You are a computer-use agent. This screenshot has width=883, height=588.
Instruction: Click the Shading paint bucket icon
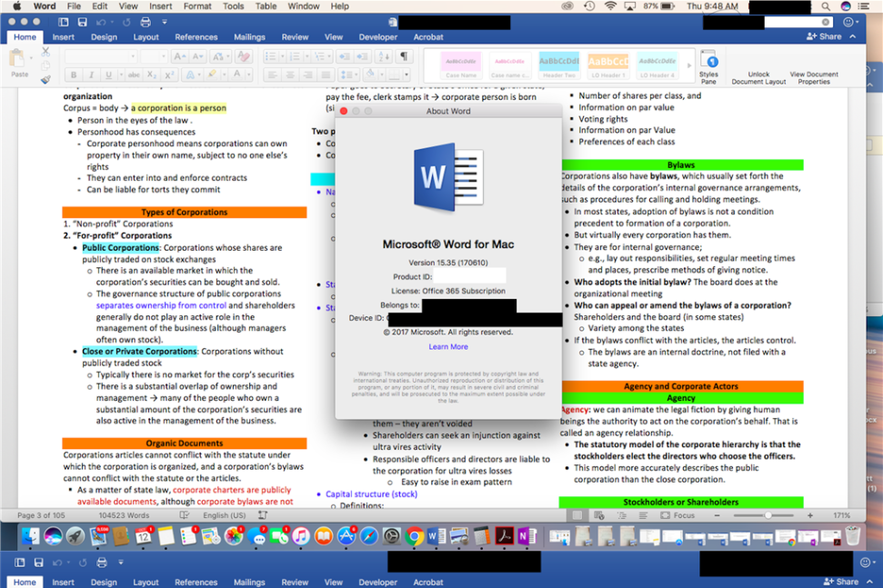(370, 75)
